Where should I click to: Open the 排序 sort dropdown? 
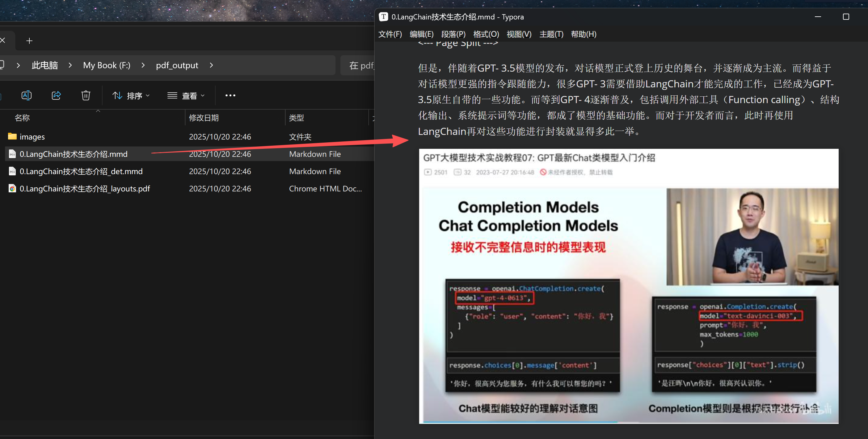pos(131,96)
